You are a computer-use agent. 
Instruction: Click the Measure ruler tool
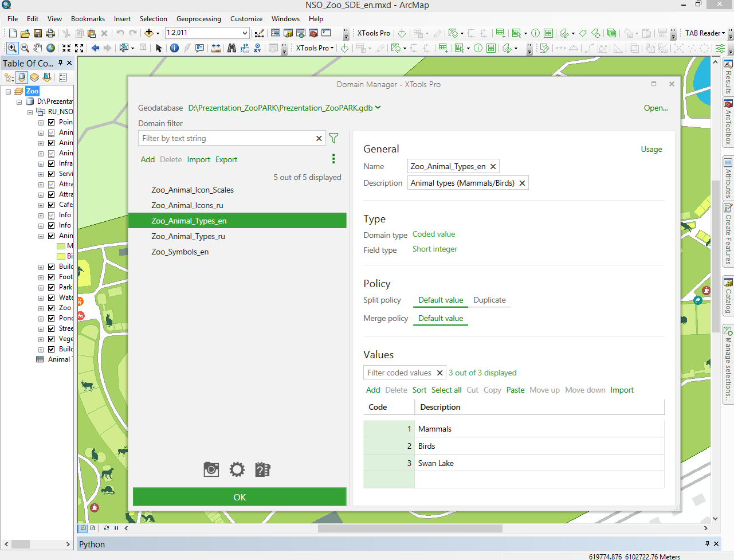(216, 48)
